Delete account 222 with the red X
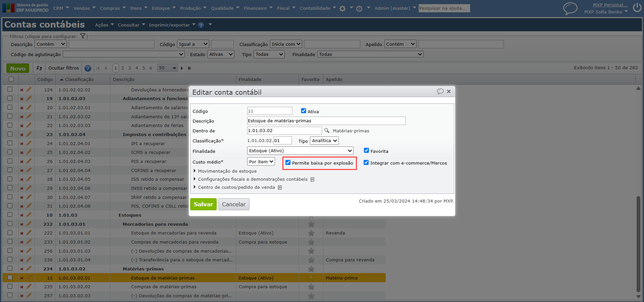This screenshot has width=644, height=302. click(21, 233)
